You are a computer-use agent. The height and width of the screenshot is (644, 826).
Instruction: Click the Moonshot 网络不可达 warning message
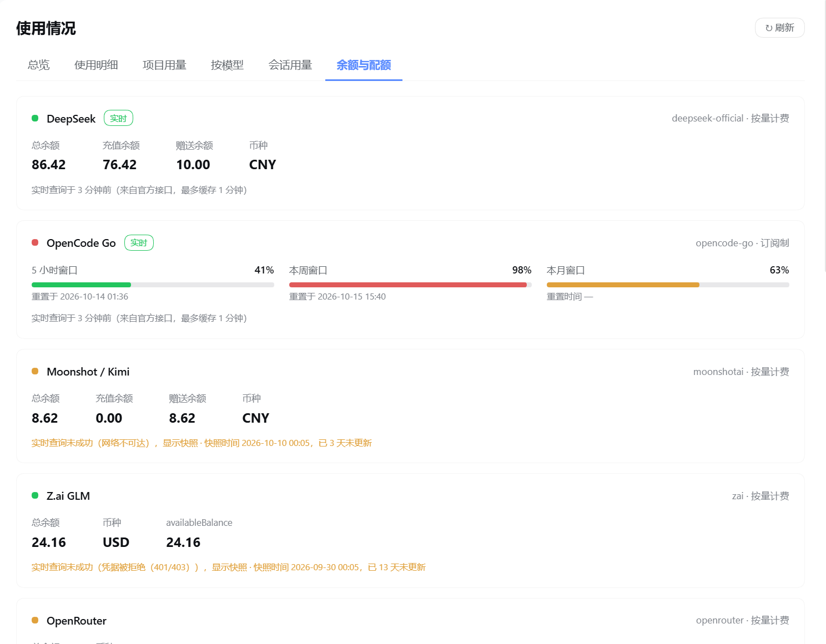click(202, 443)
